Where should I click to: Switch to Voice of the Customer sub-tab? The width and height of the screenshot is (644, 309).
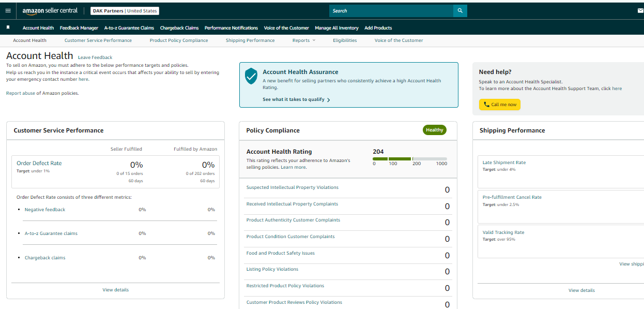tap(399, 40)
